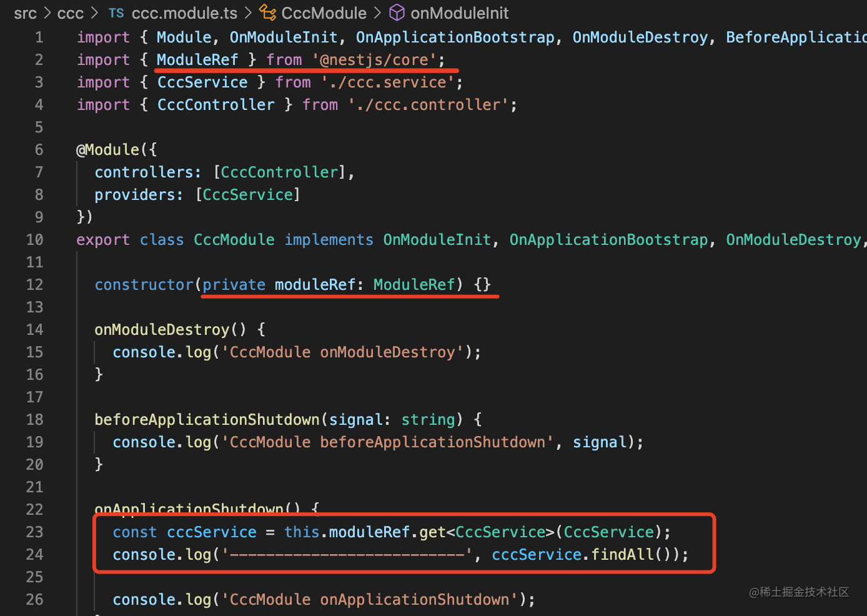Screen dimensions: 867x616
Task: Click the onModuleDestroy method name
Action: pyautogui.click(x=162, y=330)
